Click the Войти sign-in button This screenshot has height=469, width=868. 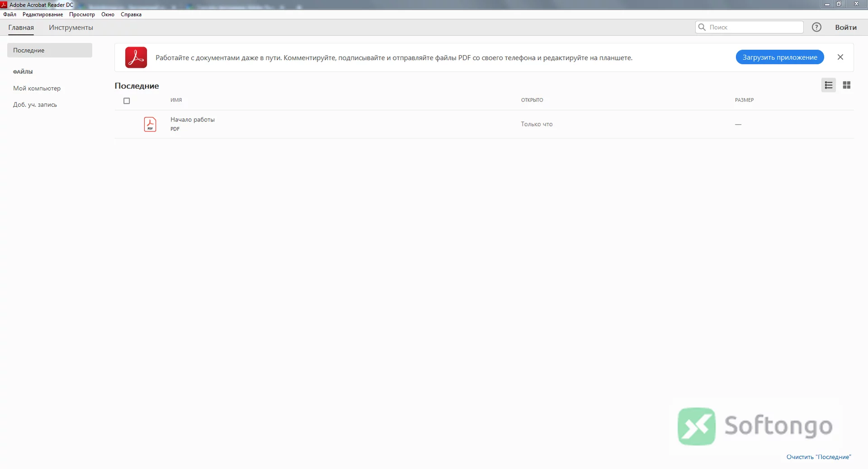[x=846, y=28]
